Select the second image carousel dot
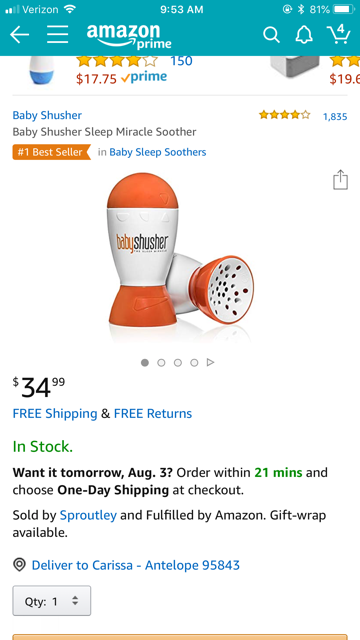This screenshot has height=640, width=360. (x=161, y=362)
